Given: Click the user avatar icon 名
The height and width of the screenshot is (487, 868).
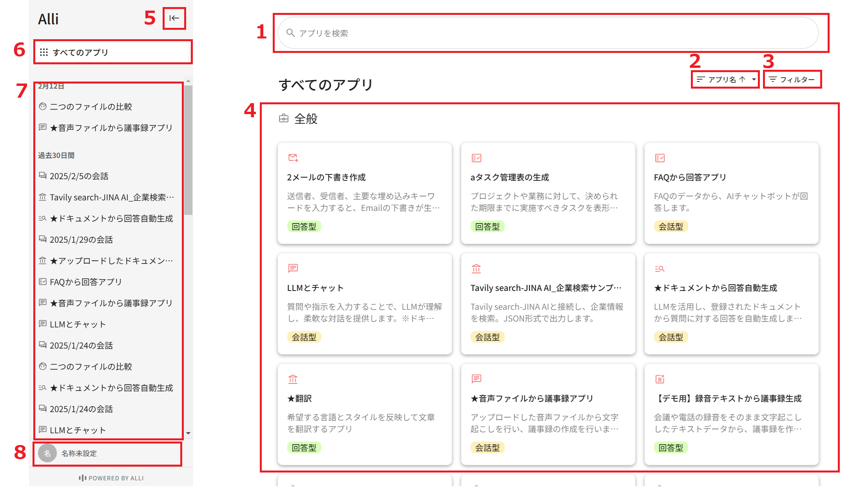Looking at the screenshot, I should click(47, 453).
